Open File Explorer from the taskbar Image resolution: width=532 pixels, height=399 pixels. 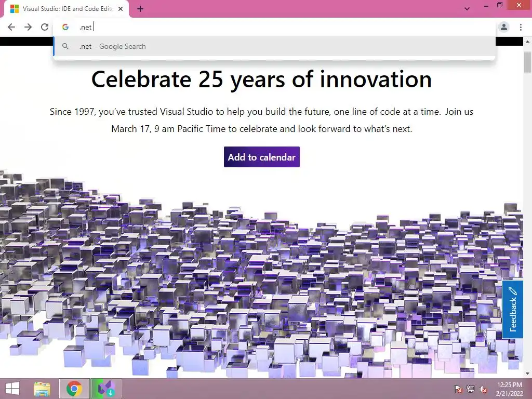[x=42, y=389]
